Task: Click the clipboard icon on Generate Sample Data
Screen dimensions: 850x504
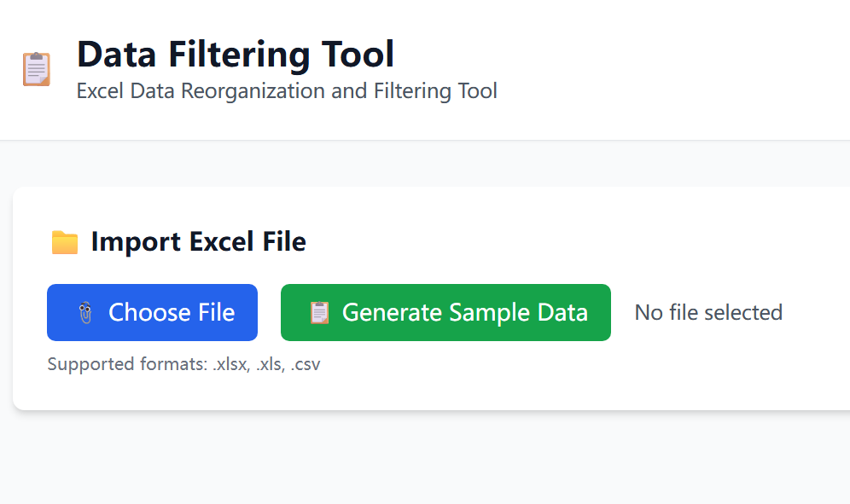Action: tap(319, 313)
